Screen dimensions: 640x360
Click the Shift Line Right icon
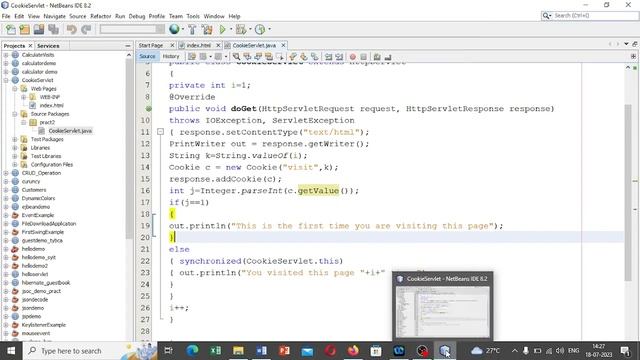click(x=339, y=57)
